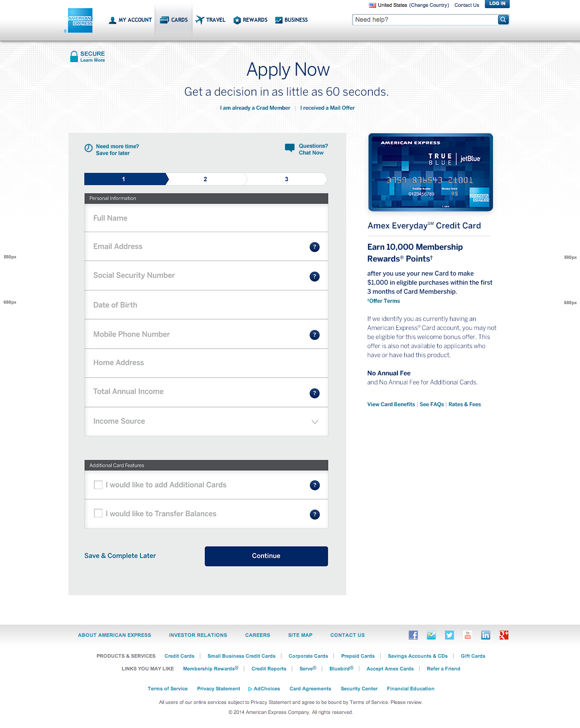Open the Foursquare checkmark icon in footer
This screenshot has height=728, width=580.
pos(431,635)
